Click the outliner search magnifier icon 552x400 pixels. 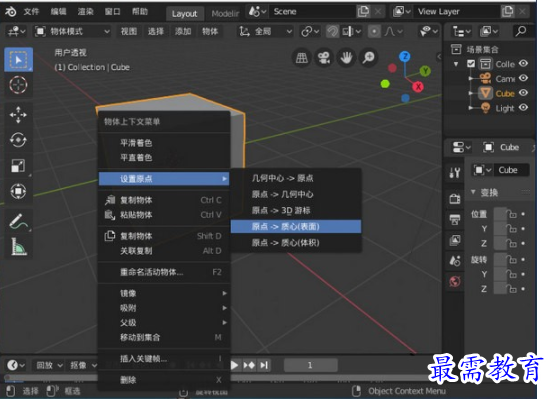point(521,31)
